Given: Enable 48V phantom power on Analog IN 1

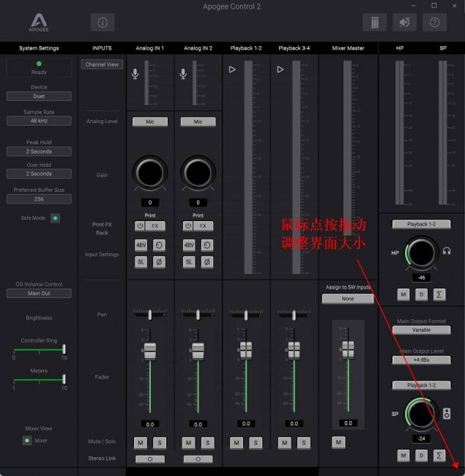Looking at the screenshot, I should click(141, 245).
